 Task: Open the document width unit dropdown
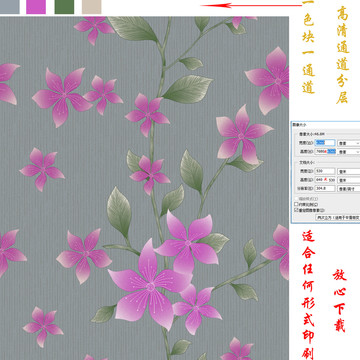click(x=349, y=172)
